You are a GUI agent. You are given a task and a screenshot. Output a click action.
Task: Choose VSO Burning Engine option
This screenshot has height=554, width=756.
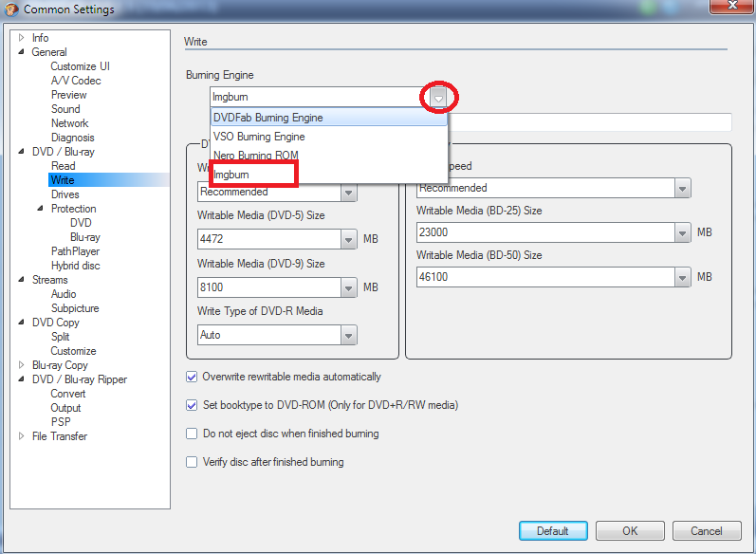(x=329, y=137)
